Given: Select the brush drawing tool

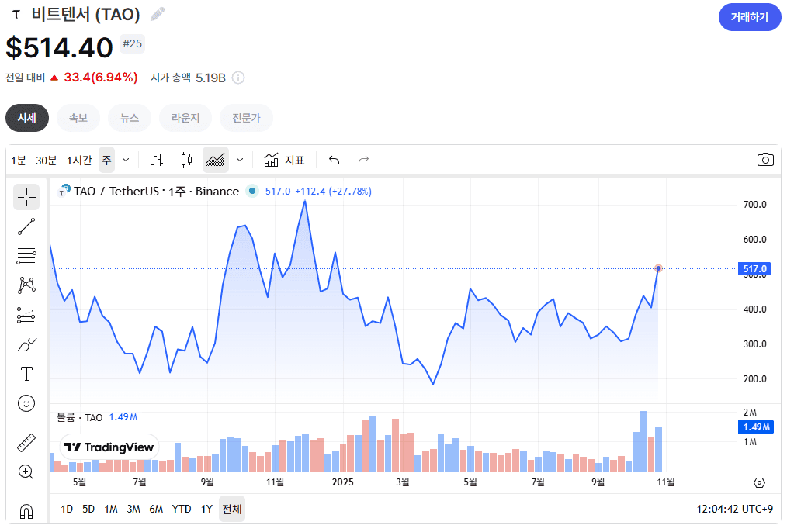Looking at the screenshot, I should coord(26,344).
